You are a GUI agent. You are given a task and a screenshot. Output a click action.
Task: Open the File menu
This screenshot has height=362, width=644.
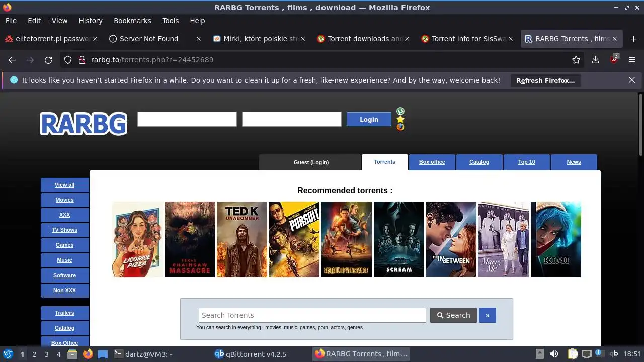pyautogui.click(x=11, y=21)
